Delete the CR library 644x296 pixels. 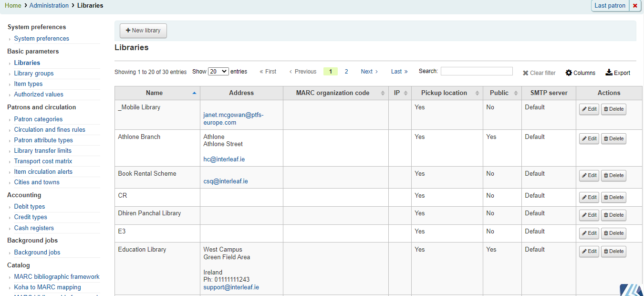[x=613, y=198]
